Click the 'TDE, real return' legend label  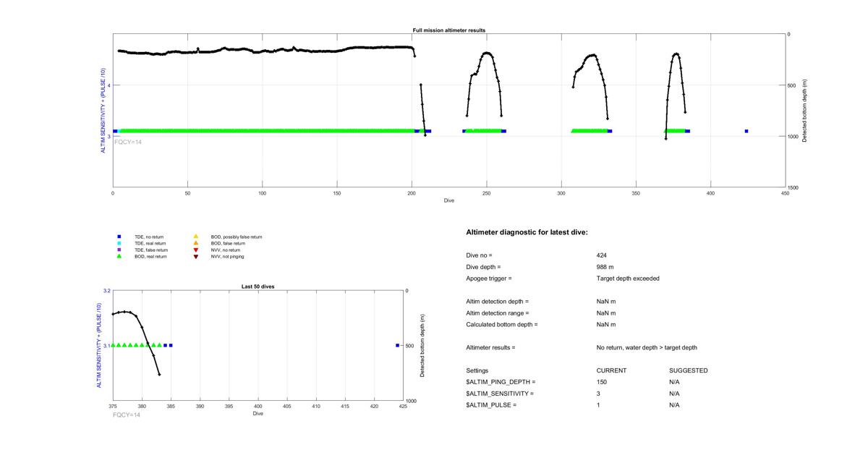(x=149, y=243)
